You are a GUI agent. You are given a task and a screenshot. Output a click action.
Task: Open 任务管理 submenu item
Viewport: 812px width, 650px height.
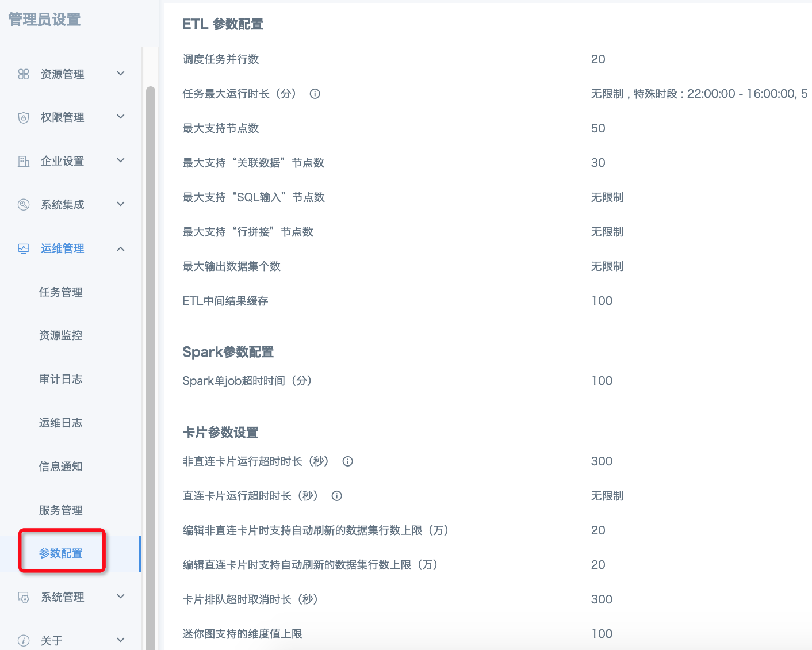(61, 292)
